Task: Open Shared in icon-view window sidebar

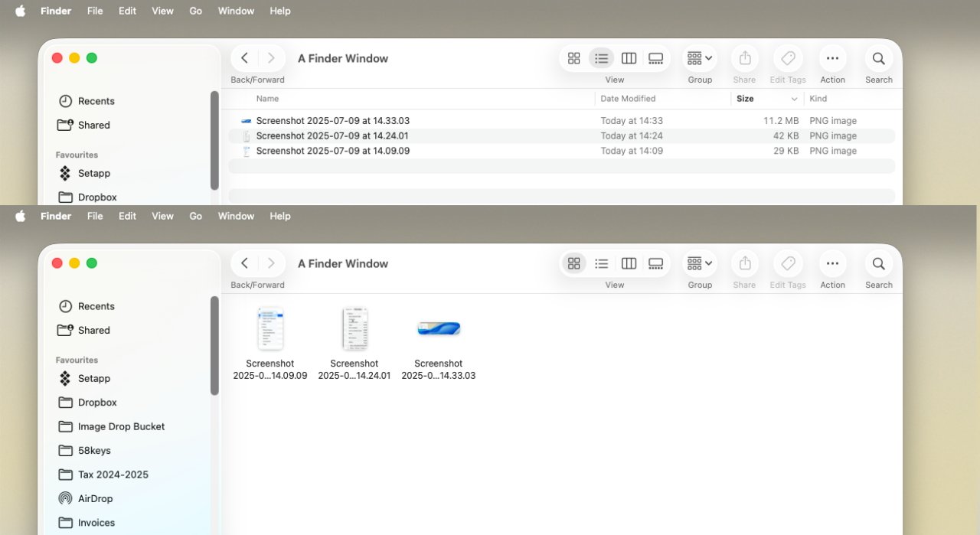Action: coord(85,330)
